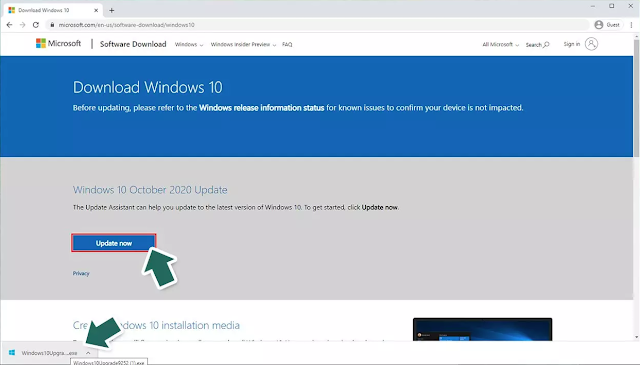Expand the Windows Insider Preview dropdown
This screenshot has height=365, width=640.
(243, 45)
